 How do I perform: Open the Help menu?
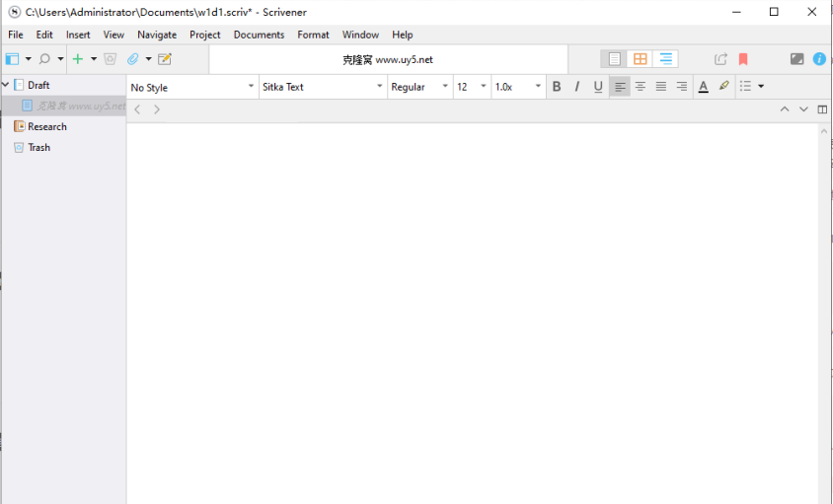point(403,35)
